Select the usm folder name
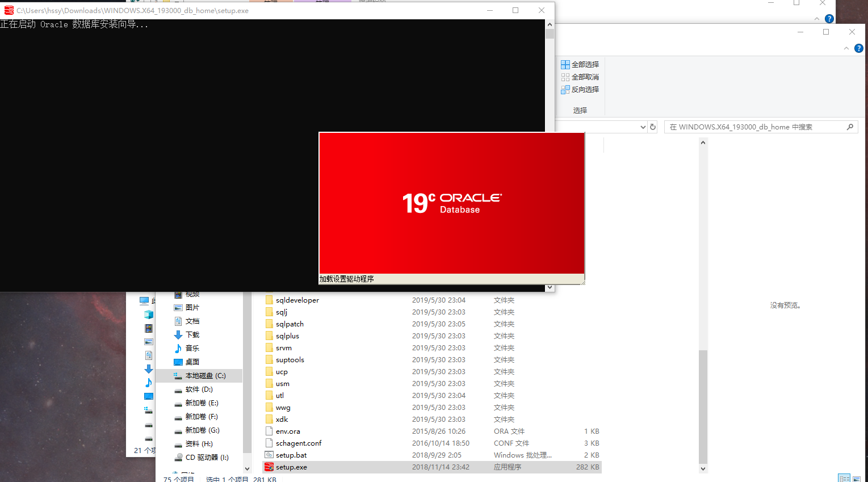 pyautogui.click(x=283, y=384)
